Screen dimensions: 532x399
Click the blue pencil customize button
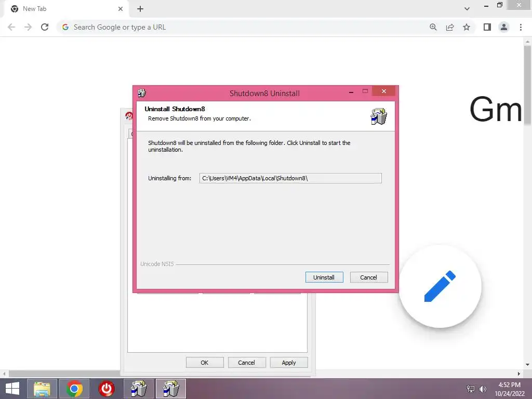click(x=440, y=286)
